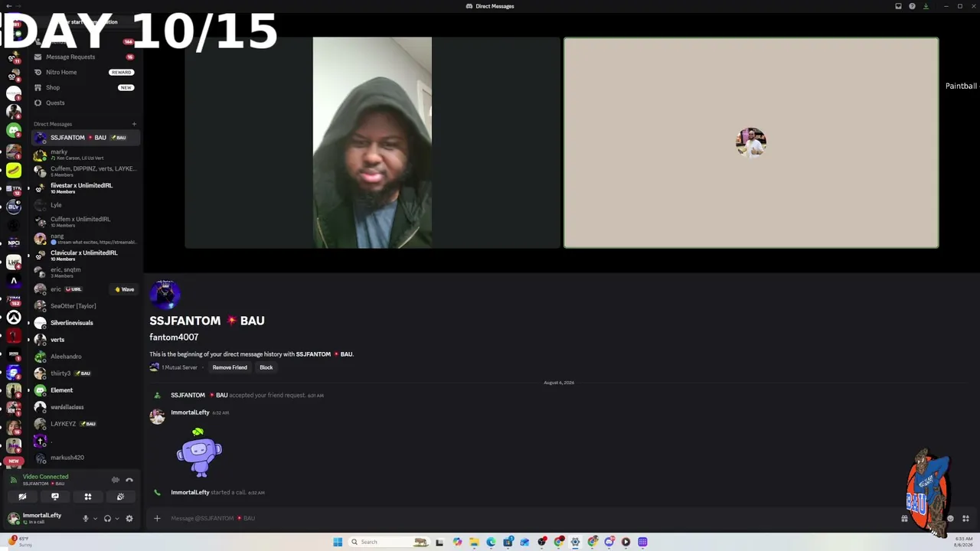Open the Inbox icon in title bar

point(898,6)
